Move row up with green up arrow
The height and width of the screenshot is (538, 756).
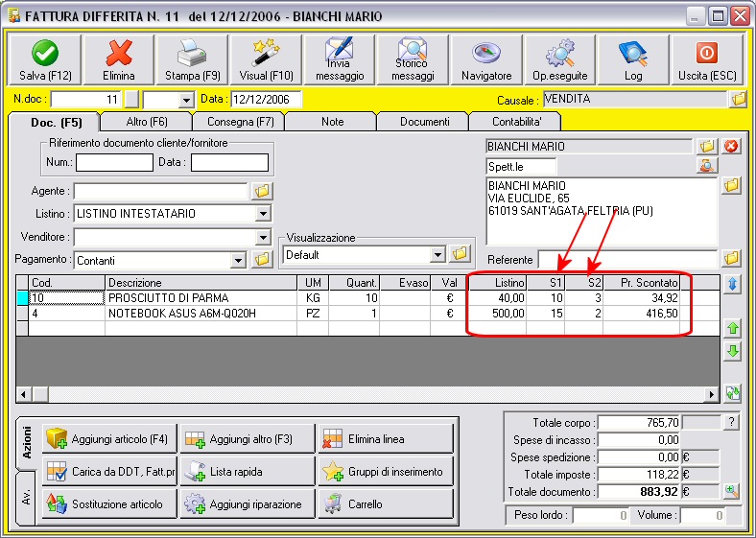(732, 328)
